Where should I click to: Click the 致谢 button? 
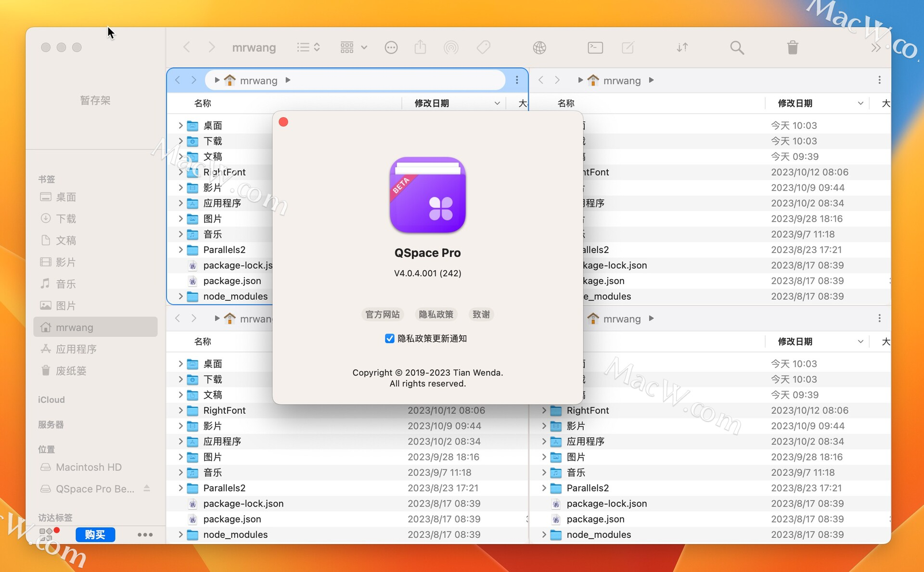(x=481, y=314)
